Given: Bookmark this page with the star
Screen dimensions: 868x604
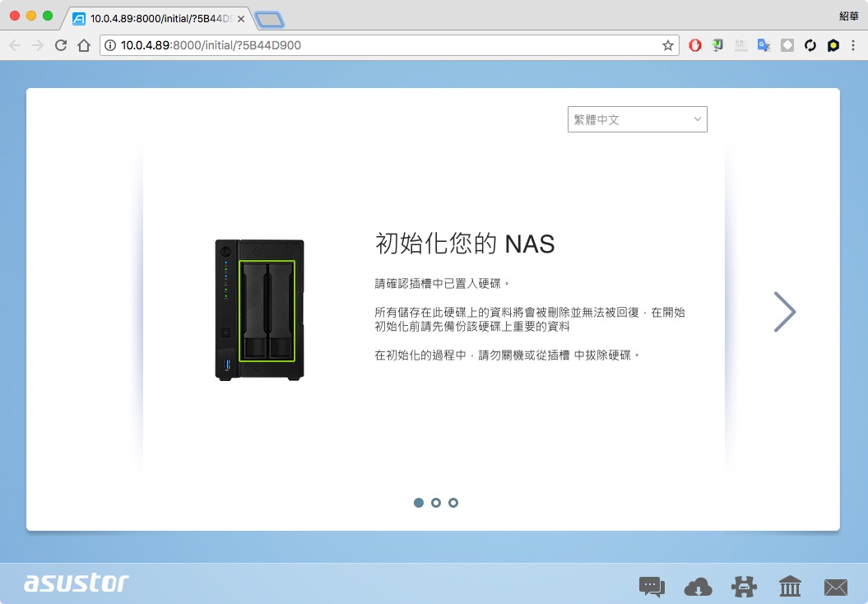Looking at the screenshot, I should click(x=668, y=45).
